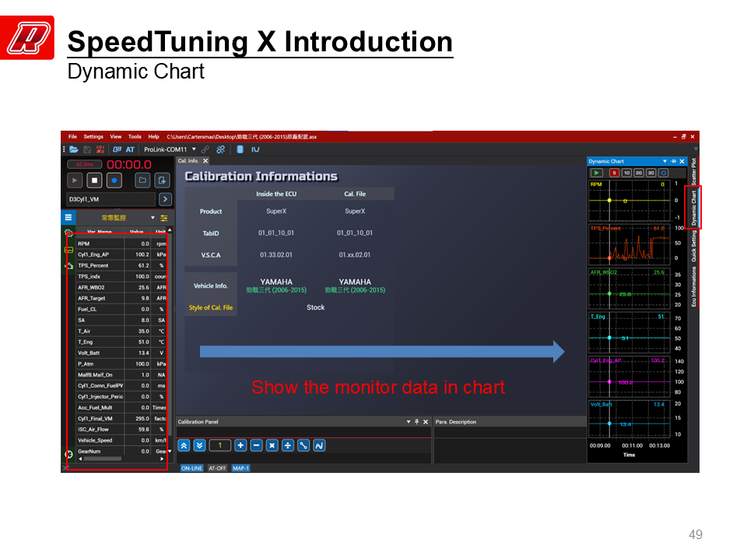The height and width of the screenshot is (560, 747).
Task: Open the File menu
Action: tap(72, 137)
